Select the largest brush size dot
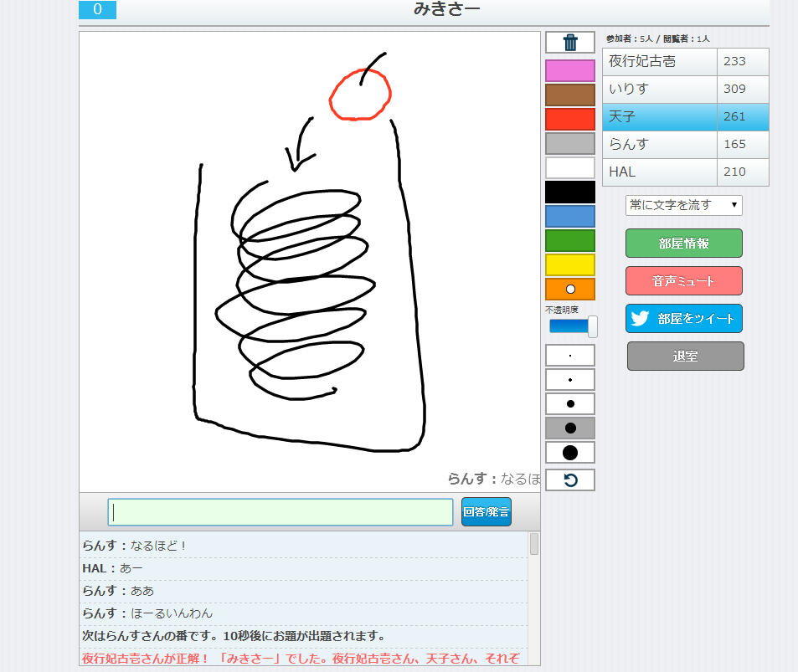The height and width of the screenshot is (672, 798). [570, 453]
